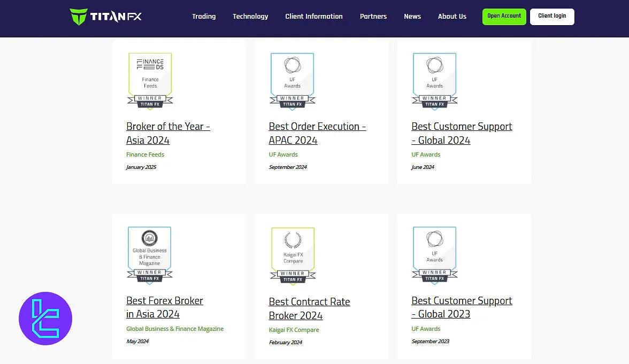This screenshot has width=629, height=364.
Task: Expand the About Us menu
Action: coord(452,17)
